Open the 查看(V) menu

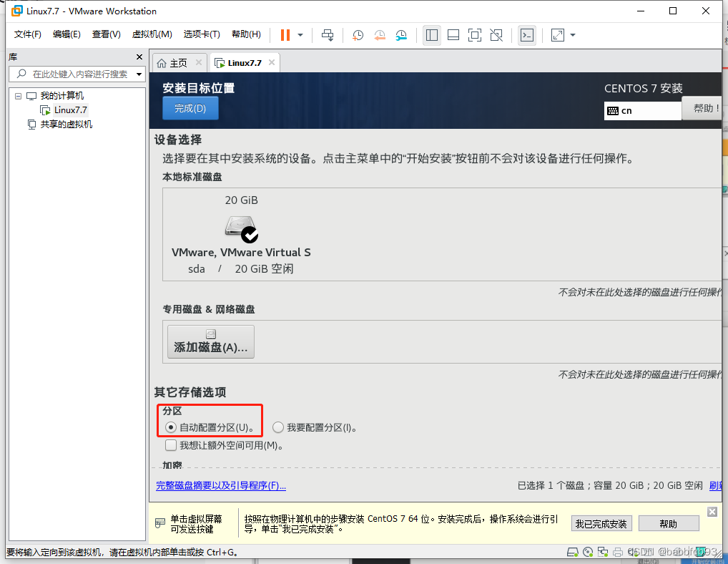(107, 34)
